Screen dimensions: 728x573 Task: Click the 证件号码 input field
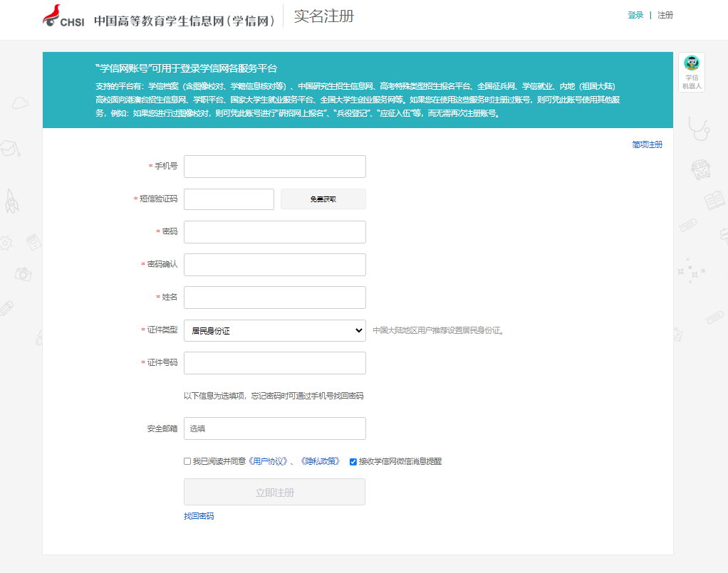[x=274, y=362]
